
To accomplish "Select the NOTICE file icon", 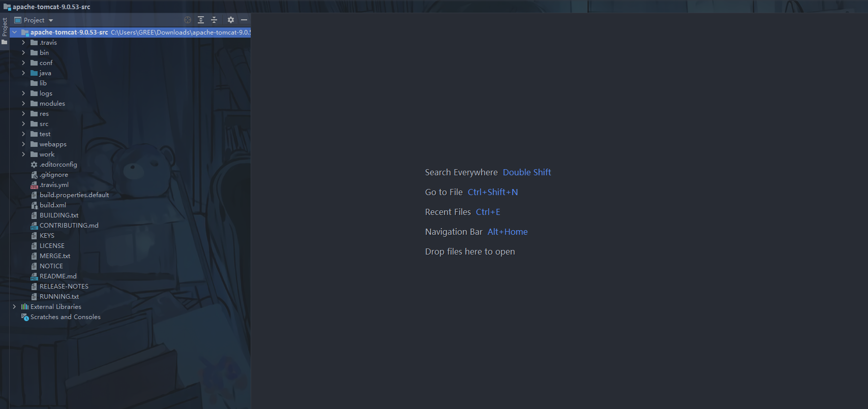I will (34, 266).
